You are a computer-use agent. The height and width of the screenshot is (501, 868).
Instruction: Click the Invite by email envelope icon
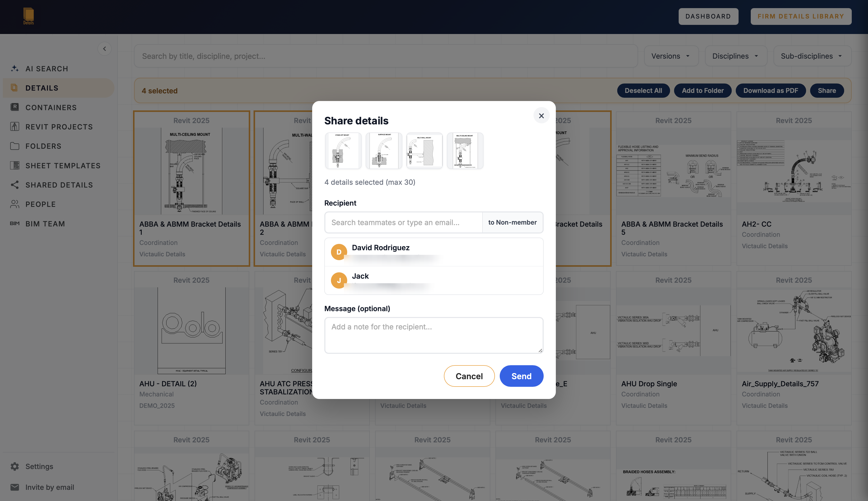click(14, 487)
